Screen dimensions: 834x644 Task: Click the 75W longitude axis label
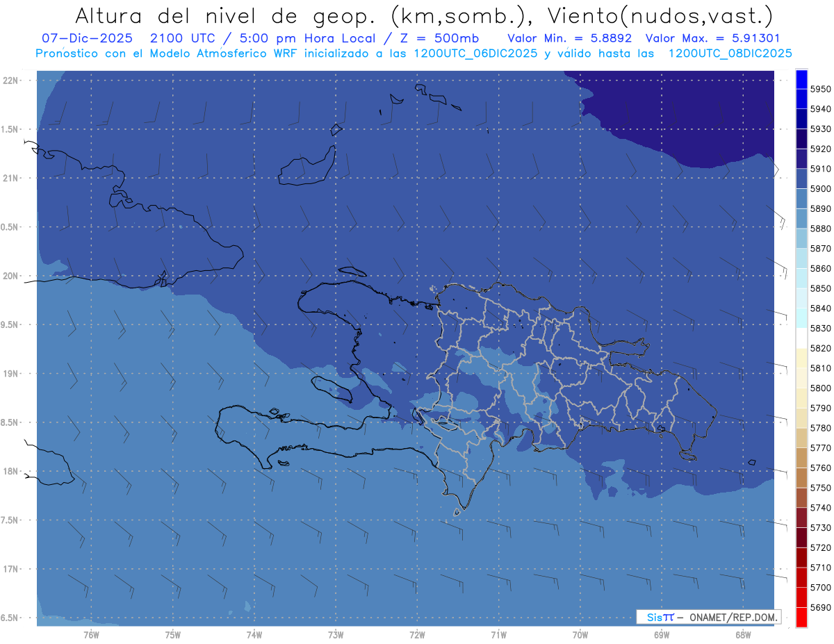[173, 635]
